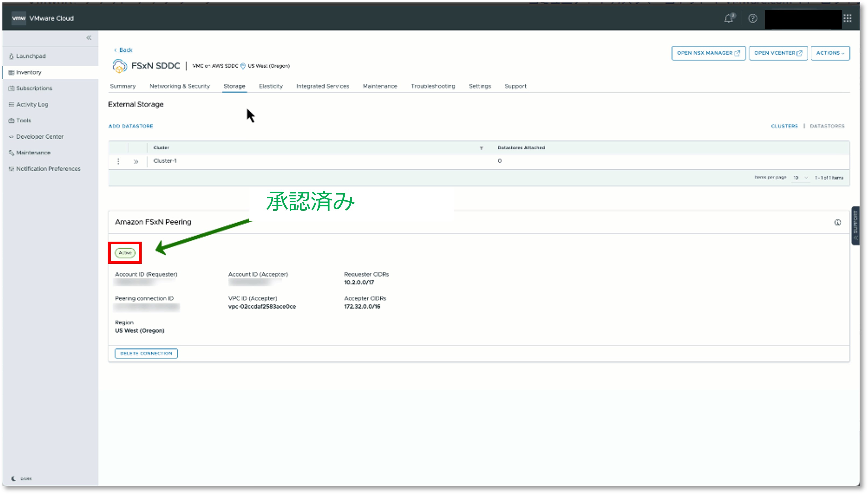The image size is (868, 494).
Task: Open the Support side tab
Action: [855, 225]
